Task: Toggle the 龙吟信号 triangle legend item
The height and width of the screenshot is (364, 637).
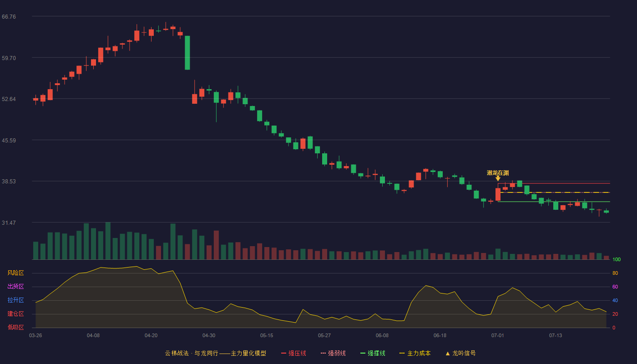Action: pos(460,353)
